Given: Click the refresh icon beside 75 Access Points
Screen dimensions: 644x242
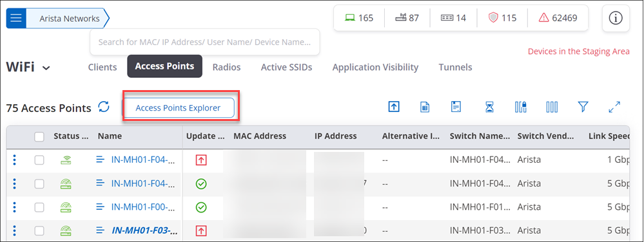Looking at the screenshot, I should pos(104,107).
